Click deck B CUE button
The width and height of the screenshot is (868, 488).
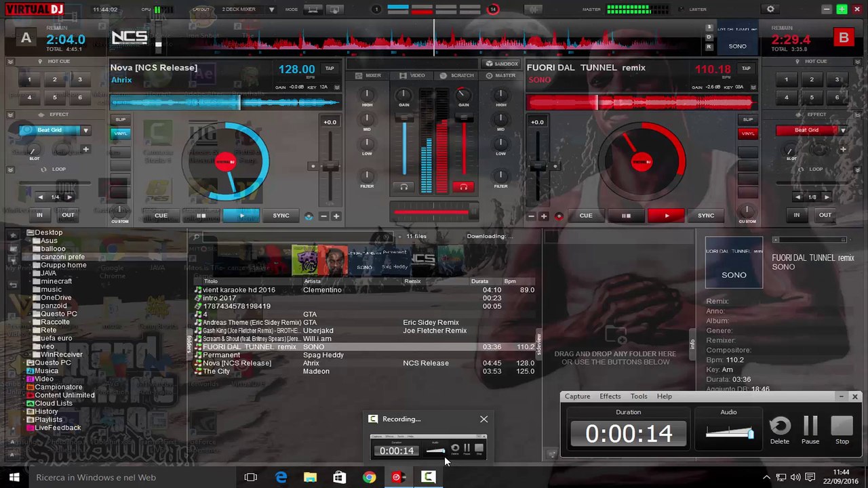[x=586, y=216]
